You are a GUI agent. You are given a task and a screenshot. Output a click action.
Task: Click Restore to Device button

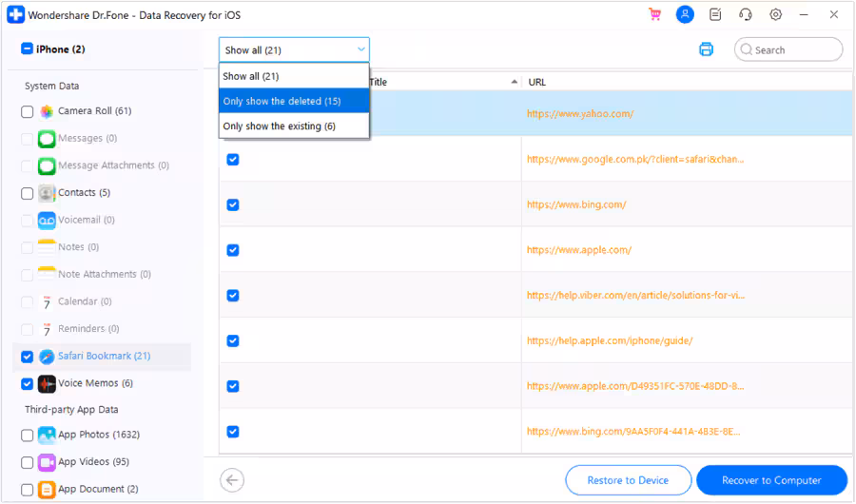[x=628, y=480]
